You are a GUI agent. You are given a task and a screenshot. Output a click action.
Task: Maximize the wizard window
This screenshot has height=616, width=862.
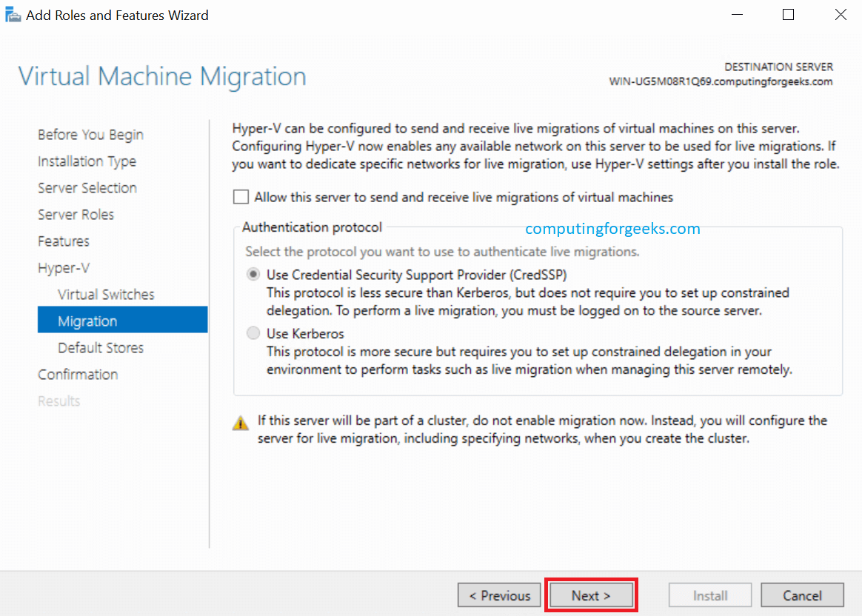point(788,15)
